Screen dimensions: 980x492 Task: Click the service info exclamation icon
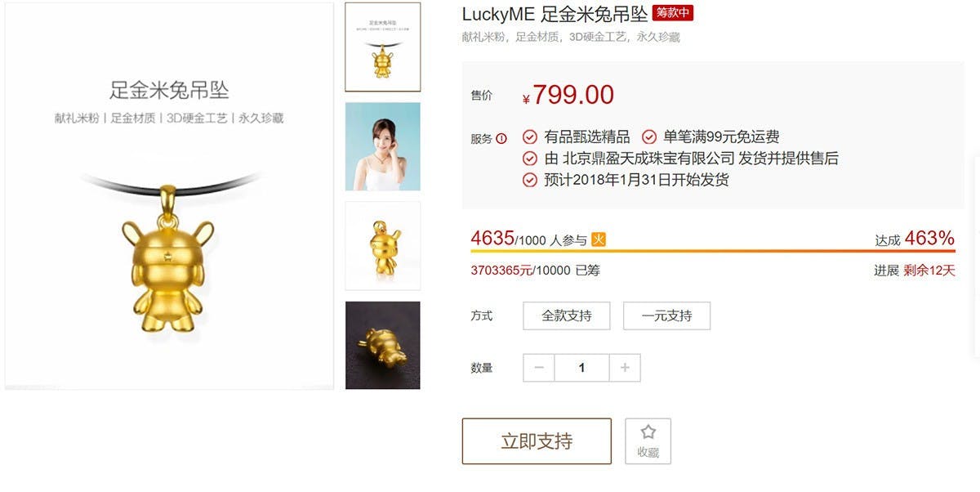tap(501, 138)
